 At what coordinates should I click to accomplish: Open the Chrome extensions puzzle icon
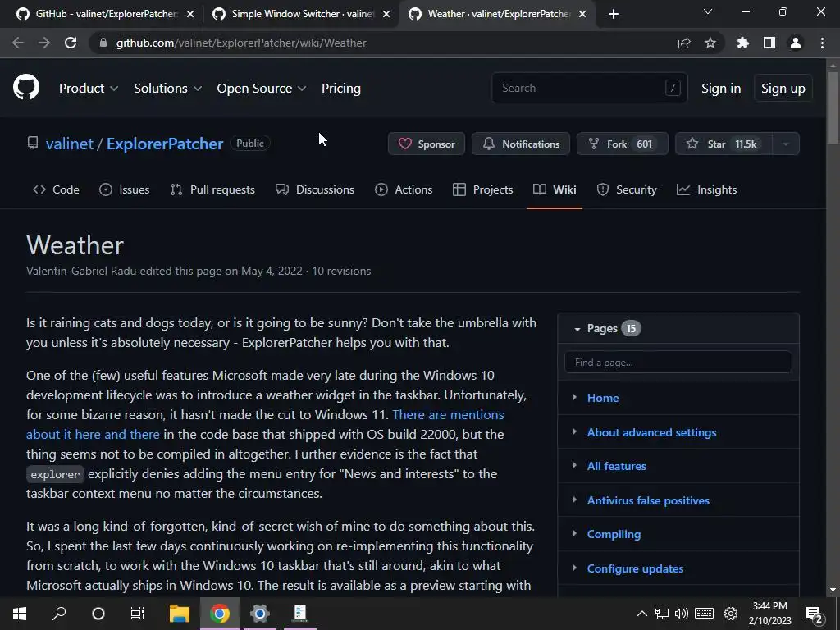tap(743, 43)
